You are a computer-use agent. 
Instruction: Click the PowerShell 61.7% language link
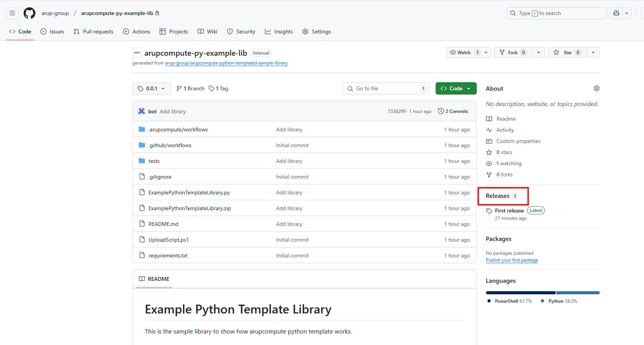509,301
